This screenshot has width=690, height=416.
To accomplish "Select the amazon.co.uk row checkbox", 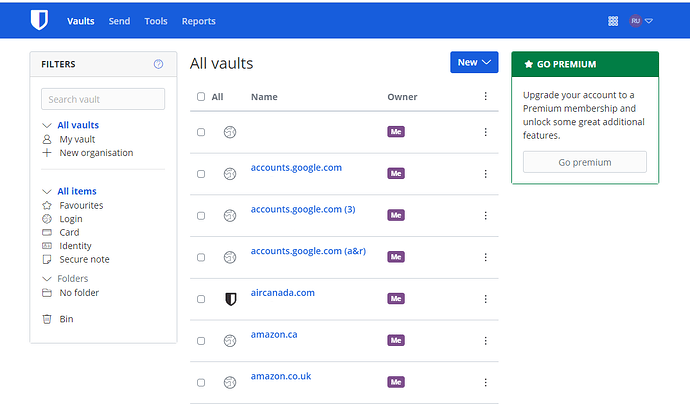I will point(201,383).
